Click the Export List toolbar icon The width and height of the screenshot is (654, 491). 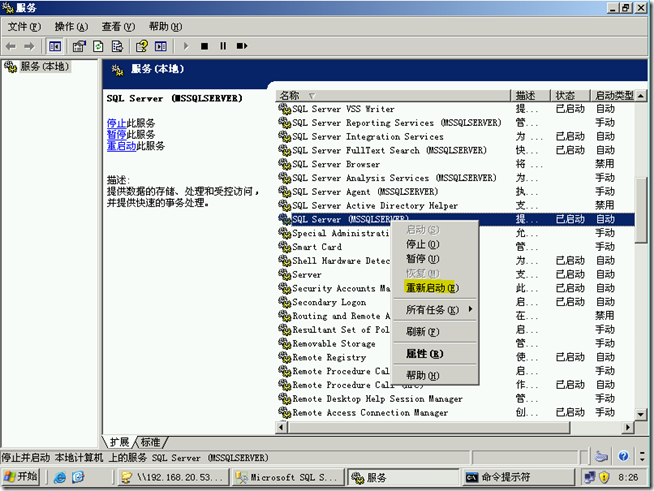point(117,46)
